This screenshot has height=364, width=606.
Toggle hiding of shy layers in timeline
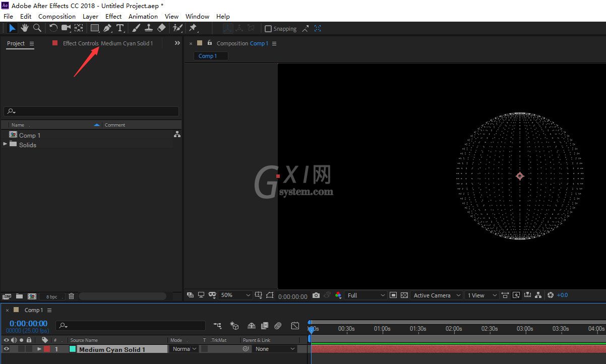click(x=251, y=326)
